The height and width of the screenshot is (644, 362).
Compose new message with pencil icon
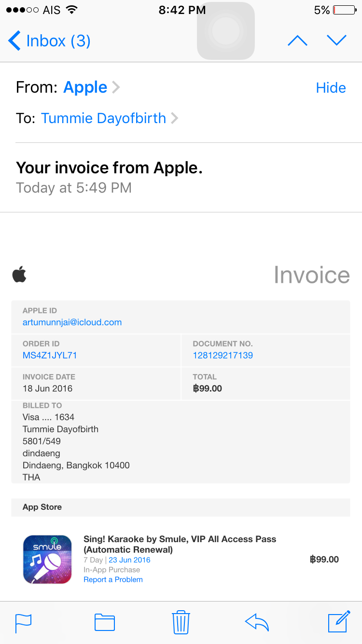point(339,621)
